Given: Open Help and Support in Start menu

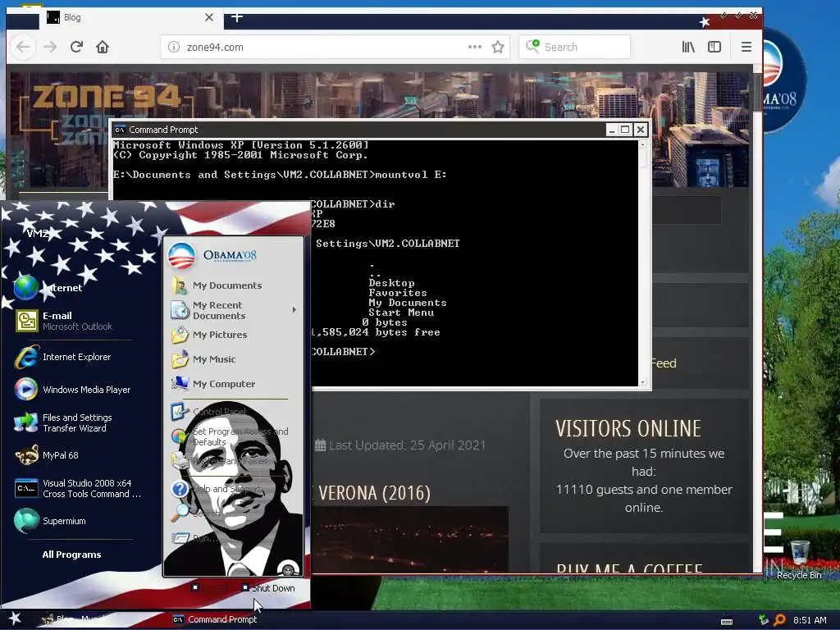Looking at the screenshot, I should tap(217, 489).
